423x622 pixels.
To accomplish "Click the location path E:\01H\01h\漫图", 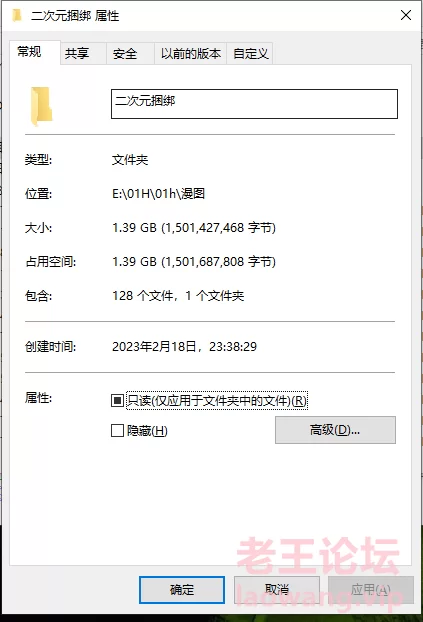I will pyautogui.click(x=158, y=194).
